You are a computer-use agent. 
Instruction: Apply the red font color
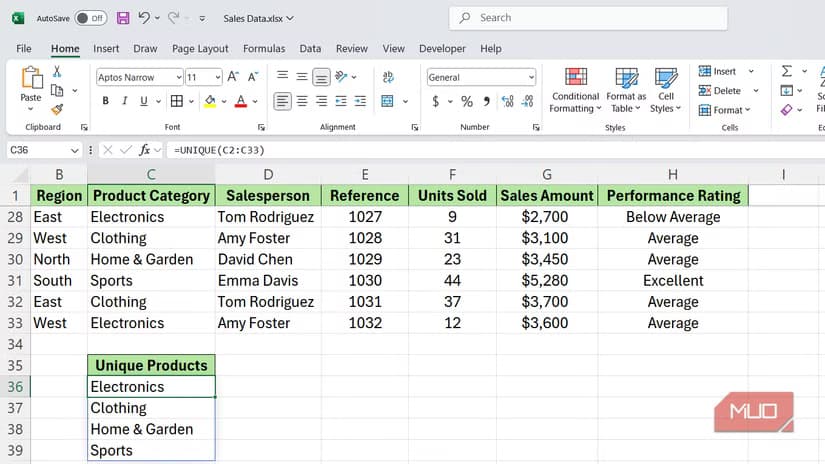[x=241, y=101]
